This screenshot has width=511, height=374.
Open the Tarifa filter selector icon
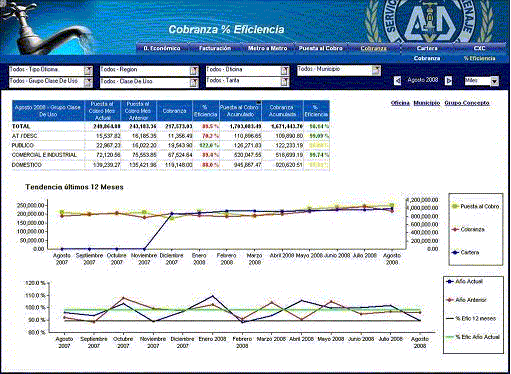click(x=284, y=82)
